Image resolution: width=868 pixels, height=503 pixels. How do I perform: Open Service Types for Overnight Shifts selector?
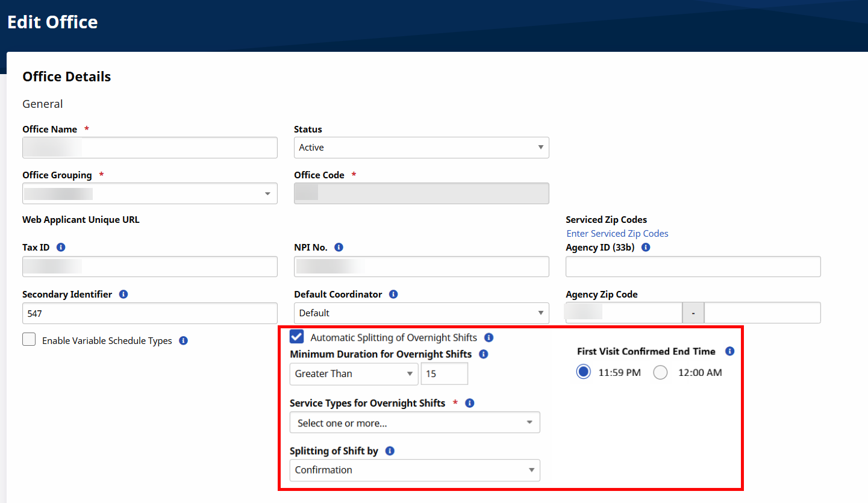[414, 423]
